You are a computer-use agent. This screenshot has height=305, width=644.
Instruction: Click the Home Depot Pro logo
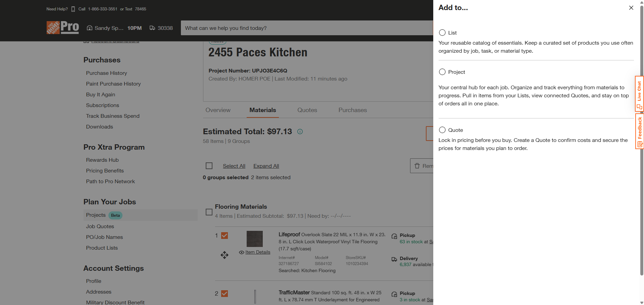coord(63,28)
